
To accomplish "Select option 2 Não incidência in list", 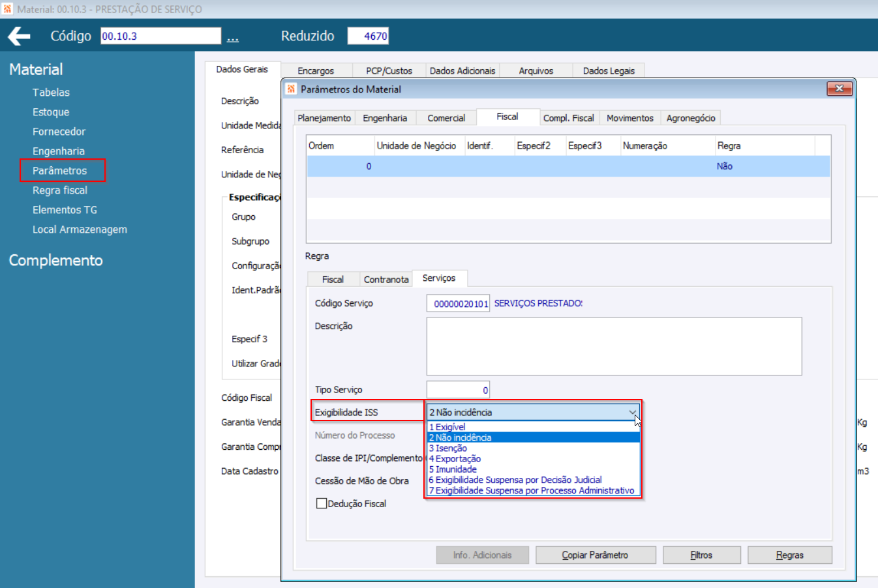I will (533, 437).
